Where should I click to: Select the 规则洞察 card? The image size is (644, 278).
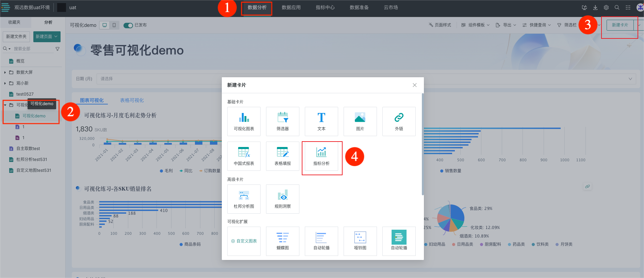[x=283, y=199]
